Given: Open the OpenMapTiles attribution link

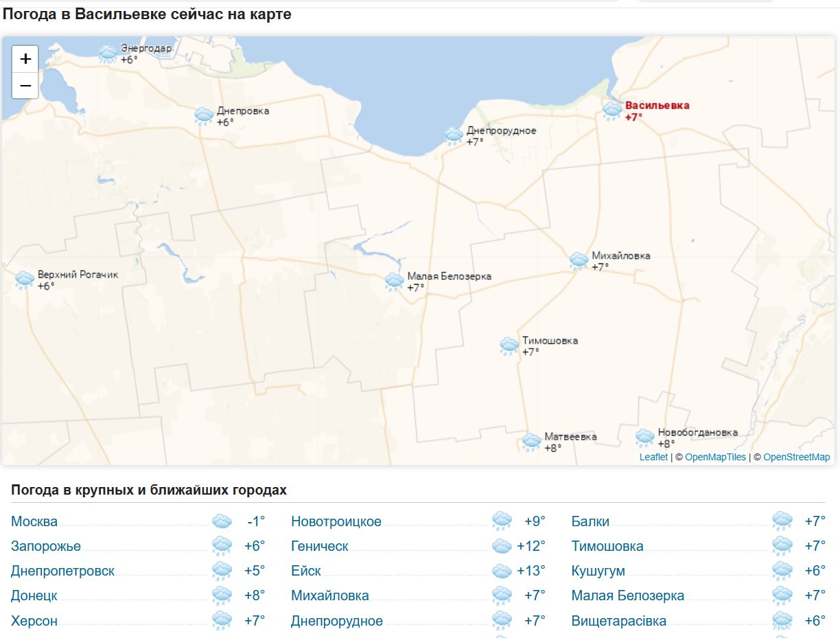Looking at the screenshot, I should pos(715,457).
